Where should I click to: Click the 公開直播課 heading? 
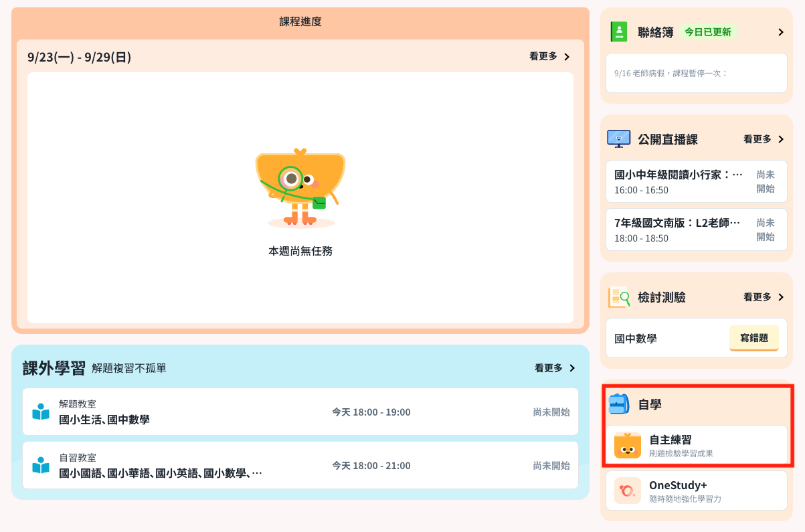click(668, 139)
